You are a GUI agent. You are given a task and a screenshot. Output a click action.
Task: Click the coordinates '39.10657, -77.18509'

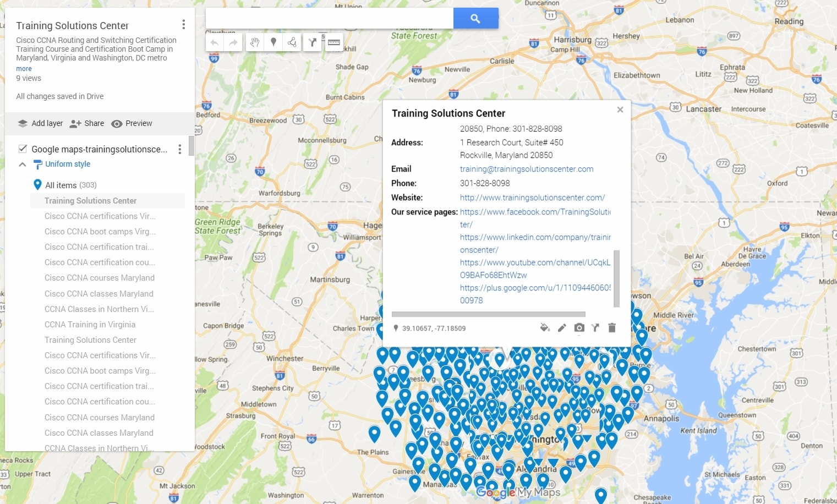[434, 328]
